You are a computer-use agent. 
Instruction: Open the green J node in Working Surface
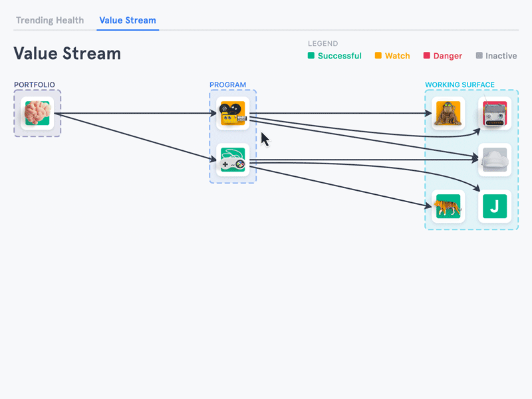point(494,206)
